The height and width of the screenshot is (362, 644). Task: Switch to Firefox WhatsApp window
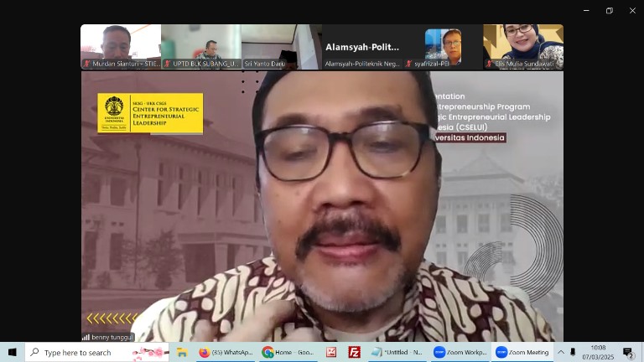(226, 352)
